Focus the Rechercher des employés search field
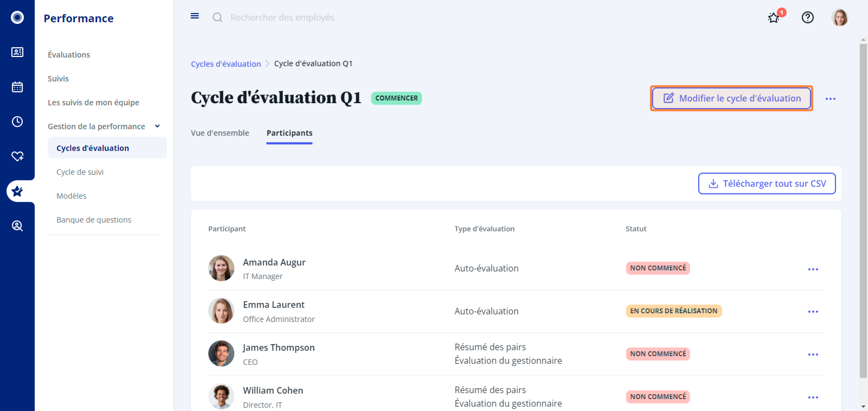Viewport: 868px width, 411px height. click(x=282, y=18)
